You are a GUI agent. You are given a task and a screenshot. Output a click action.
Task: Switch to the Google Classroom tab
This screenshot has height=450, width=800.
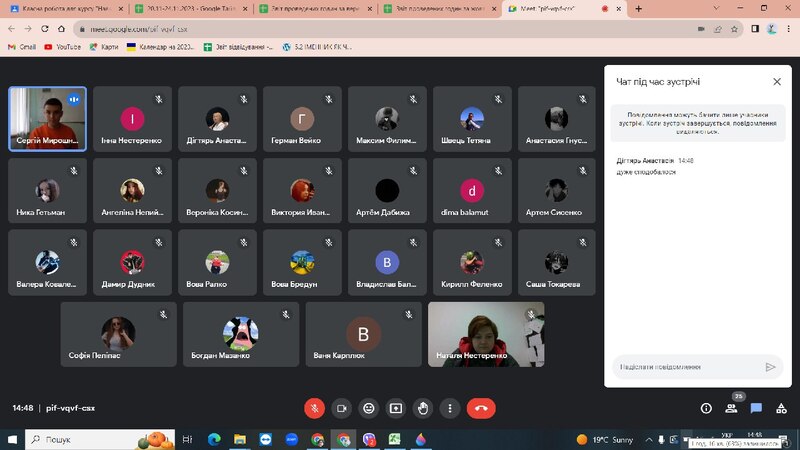tap(66, 9)
